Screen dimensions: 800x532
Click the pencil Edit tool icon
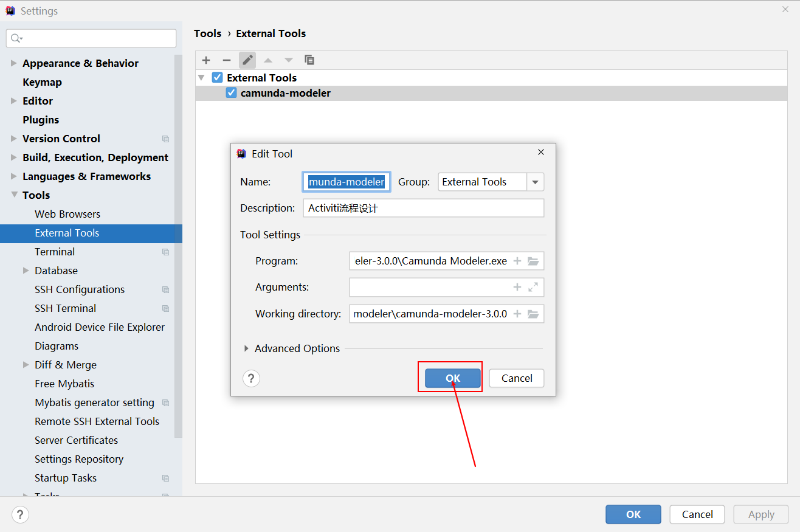(247, 60)
